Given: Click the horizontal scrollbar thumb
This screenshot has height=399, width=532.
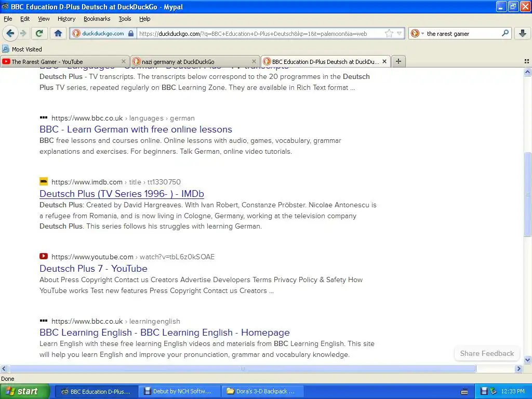Looking at the screenshot, I should coord(242,368).
